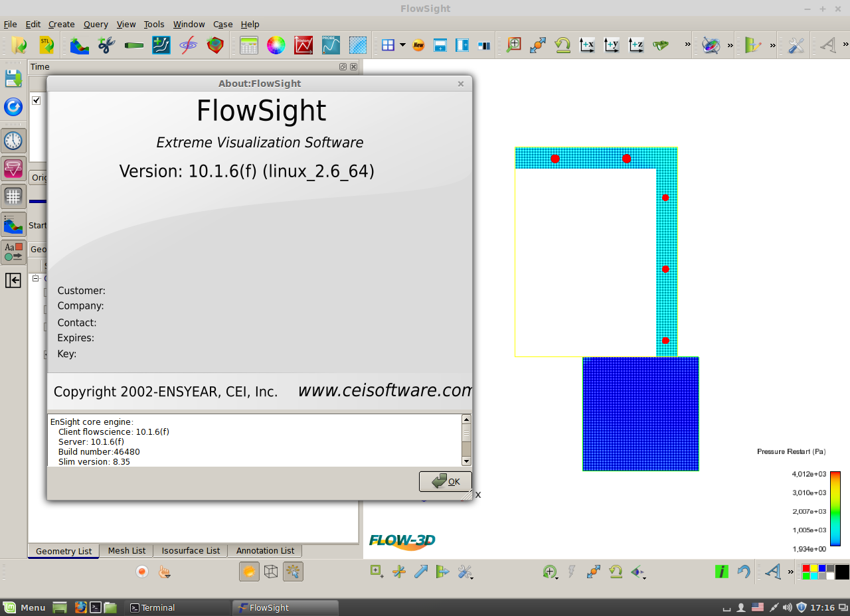This screenshot has height=616, width=850.
Task: Click the green bar line tool icon
Action: pyautogui.click(x=134, y=45)
